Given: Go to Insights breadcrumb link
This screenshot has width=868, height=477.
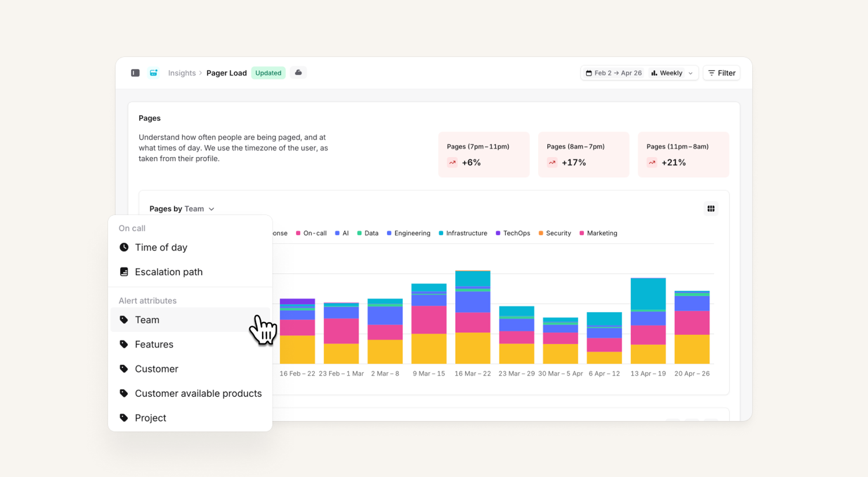Looking at the screenshot, I should pyautogui.click(x=182, y=73).
